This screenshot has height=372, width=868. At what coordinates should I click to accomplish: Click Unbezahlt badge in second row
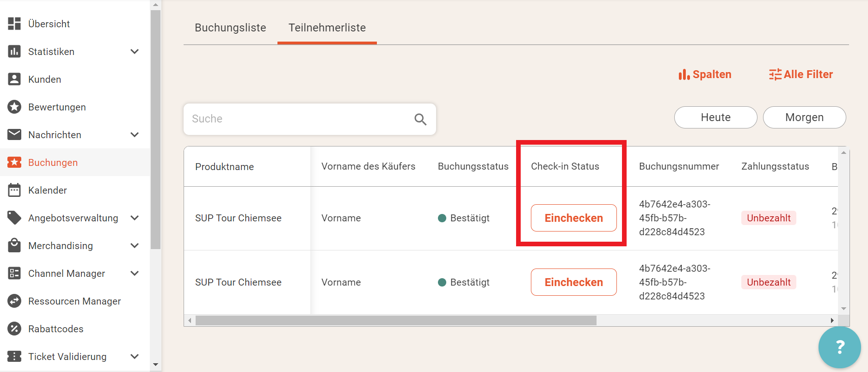[769, 282]
